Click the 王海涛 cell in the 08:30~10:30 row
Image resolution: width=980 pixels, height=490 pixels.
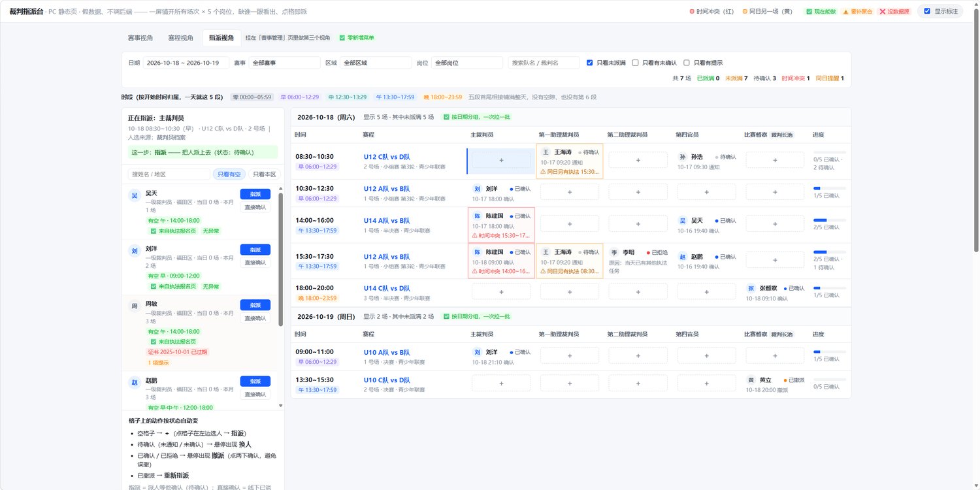(570, 161)
